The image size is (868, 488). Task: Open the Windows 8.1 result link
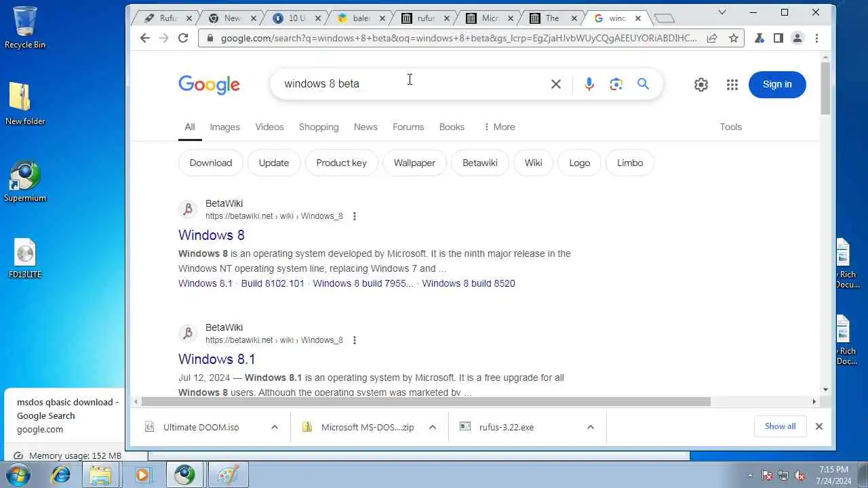pyautogui.click(x=217, y=359)
